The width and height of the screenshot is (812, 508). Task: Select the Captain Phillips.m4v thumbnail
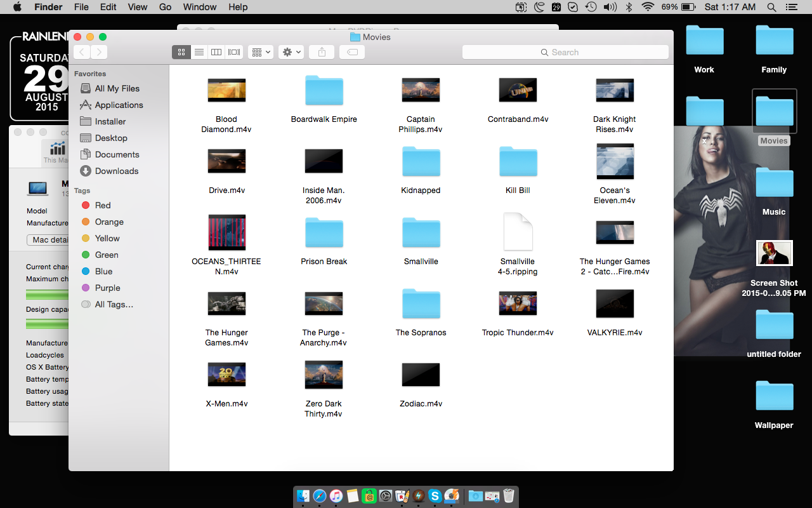[421, 90]
